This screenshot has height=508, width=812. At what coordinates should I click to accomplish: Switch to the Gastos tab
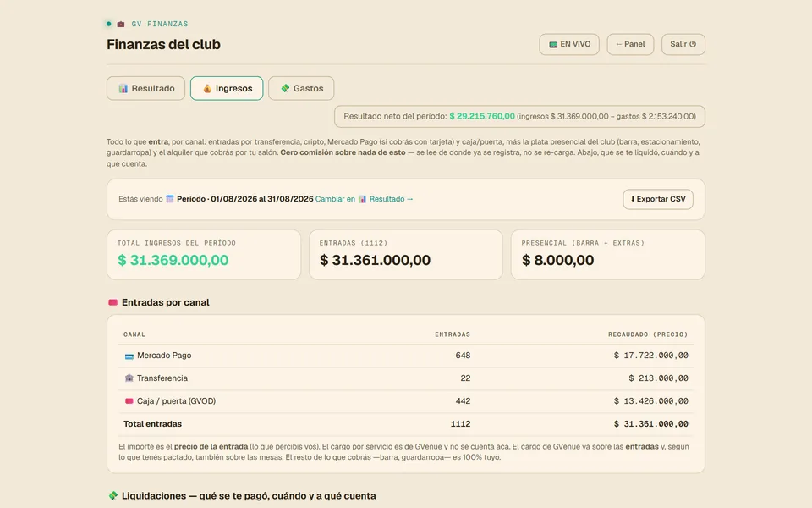301,88
